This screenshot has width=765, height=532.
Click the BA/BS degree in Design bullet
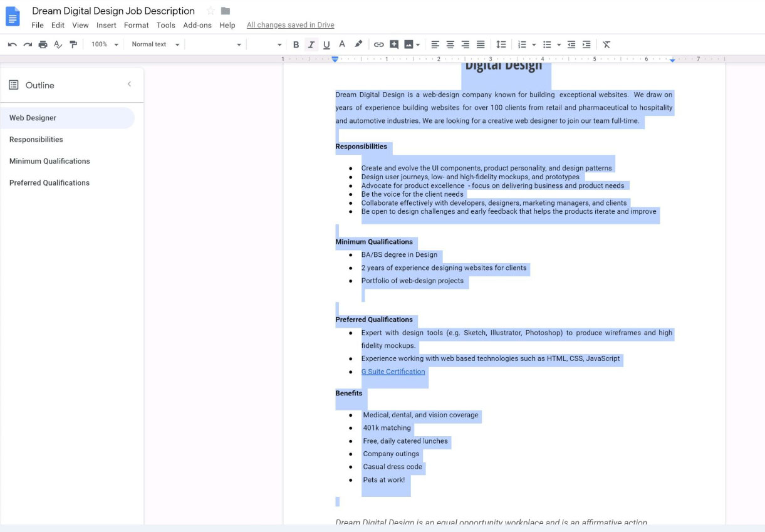pos(399,255)
